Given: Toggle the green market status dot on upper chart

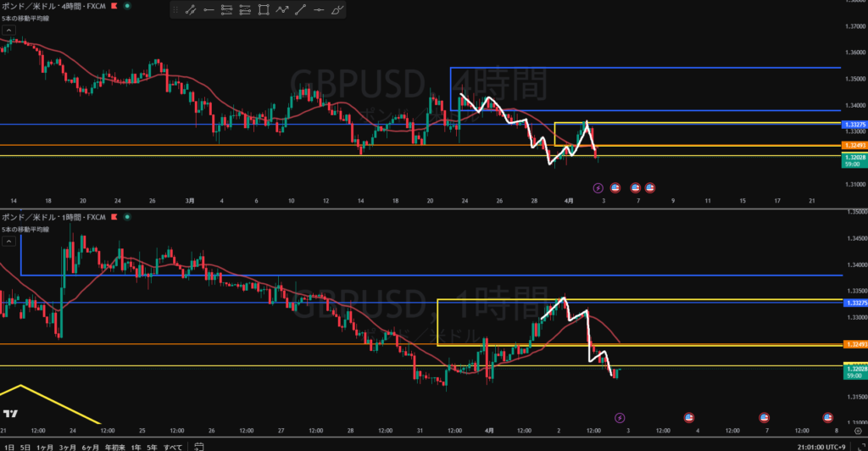Looking at the screenshot, I should (127, 7).
